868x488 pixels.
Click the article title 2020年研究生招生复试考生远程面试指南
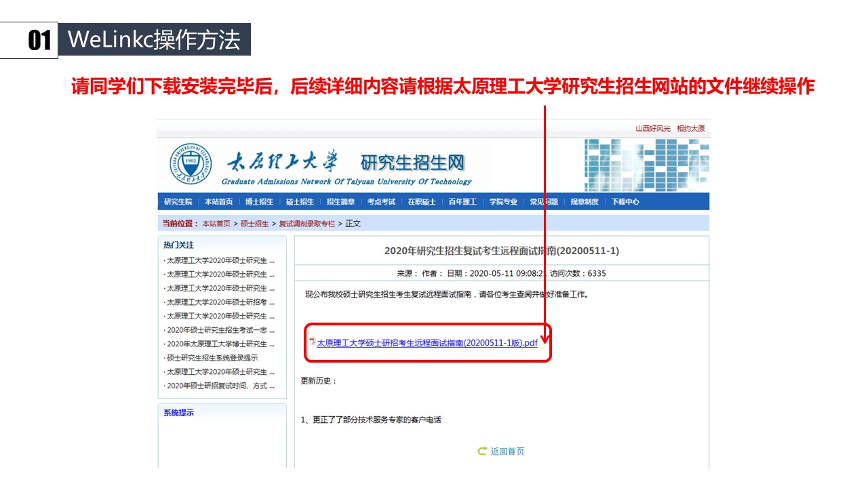click(x=502, y=251)
